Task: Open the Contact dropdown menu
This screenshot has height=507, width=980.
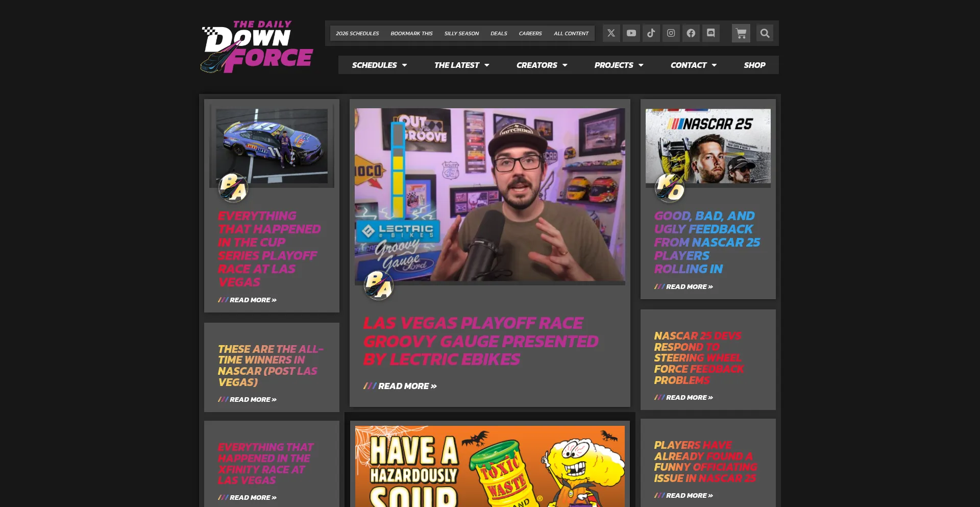Action: 693,65
